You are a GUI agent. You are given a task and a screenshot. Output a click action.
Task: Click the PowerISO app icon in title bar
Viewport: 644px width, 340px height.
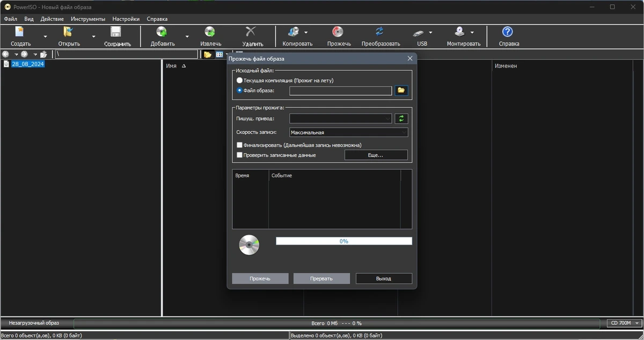pos(8,7)
